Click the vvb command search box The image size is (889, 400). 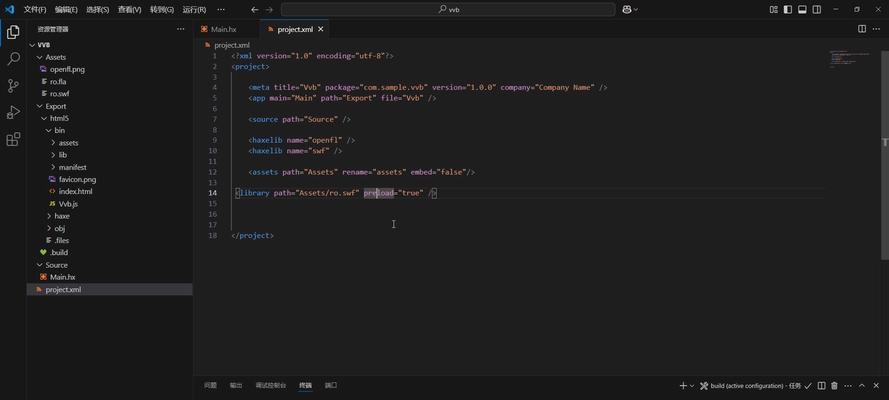pyautogui.click(x=448, y=10)
